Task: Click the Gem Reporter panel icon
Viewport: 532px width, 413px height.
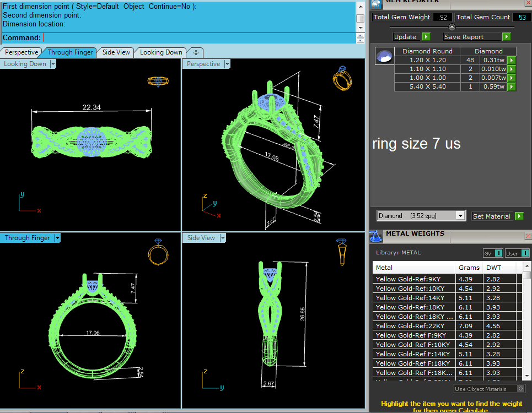Action: tap(376, 4)
